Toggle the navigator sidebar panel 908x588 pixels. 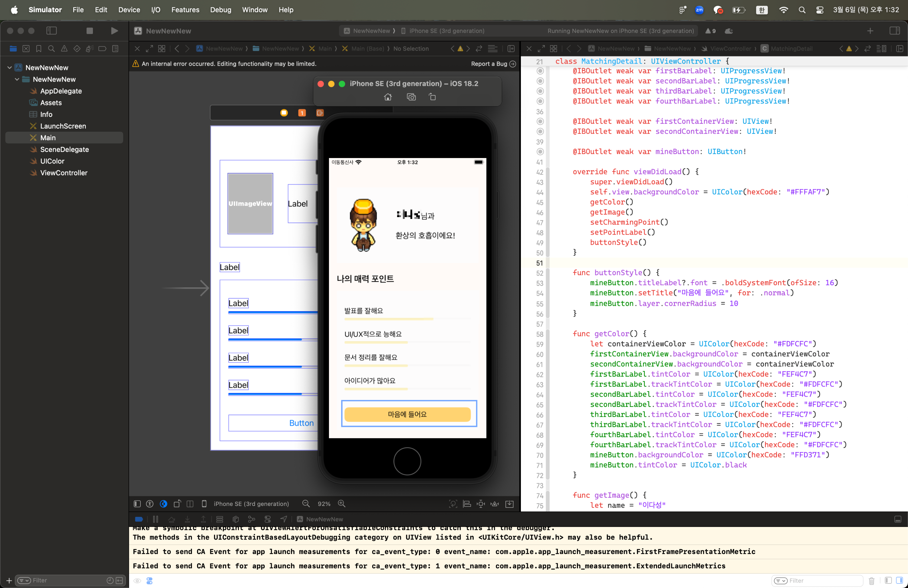pos(51,31)
